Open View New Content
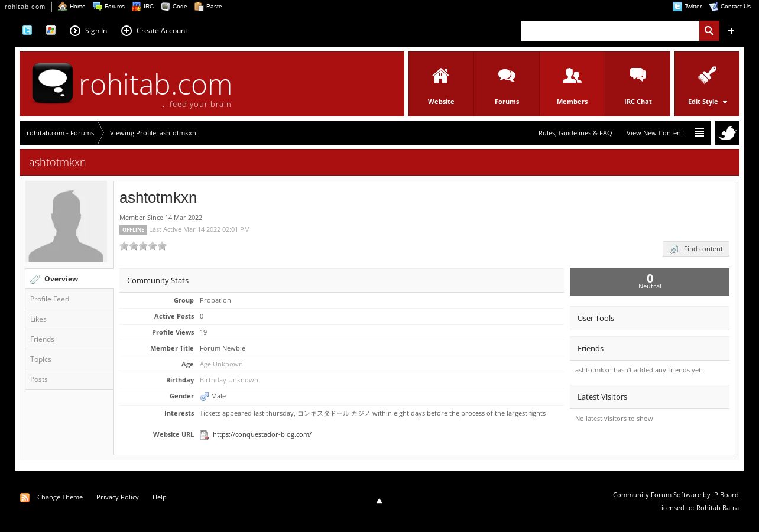 pyautogui.click(x=655, y=133)
